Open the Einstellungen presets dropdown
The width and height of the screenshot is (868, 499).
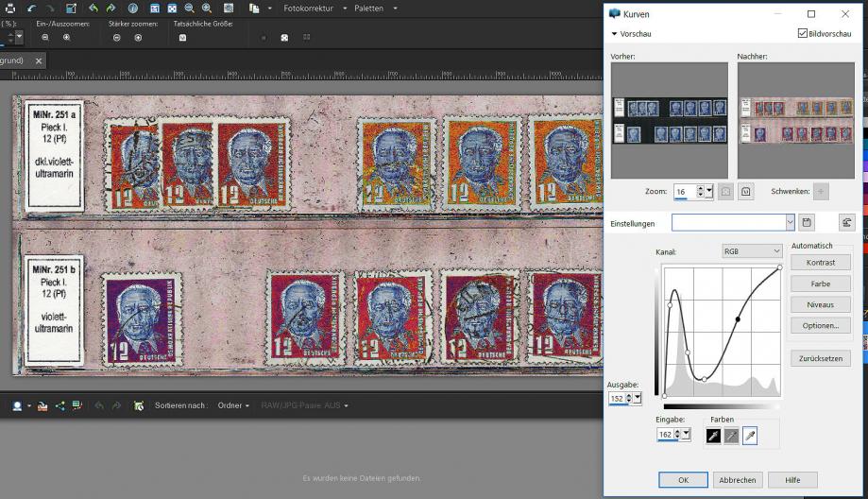tap(790, 223)
